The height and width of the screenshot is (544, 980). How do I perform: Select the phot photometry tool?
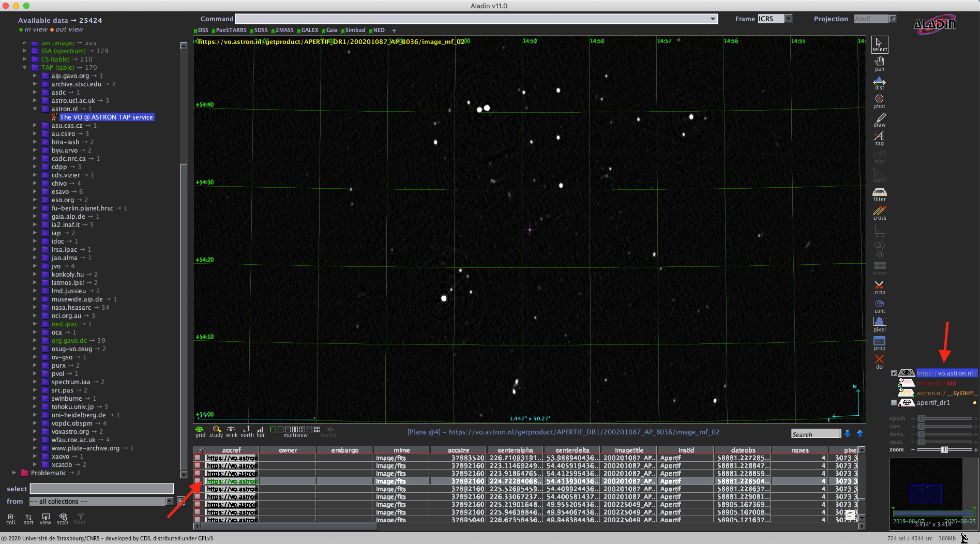[879, 101]
